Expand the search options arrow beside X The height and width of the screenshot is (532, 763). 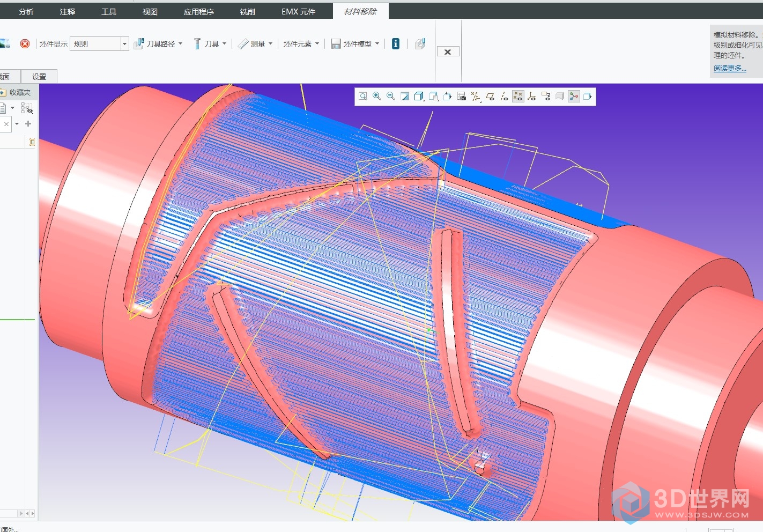[x=17, y=124]
